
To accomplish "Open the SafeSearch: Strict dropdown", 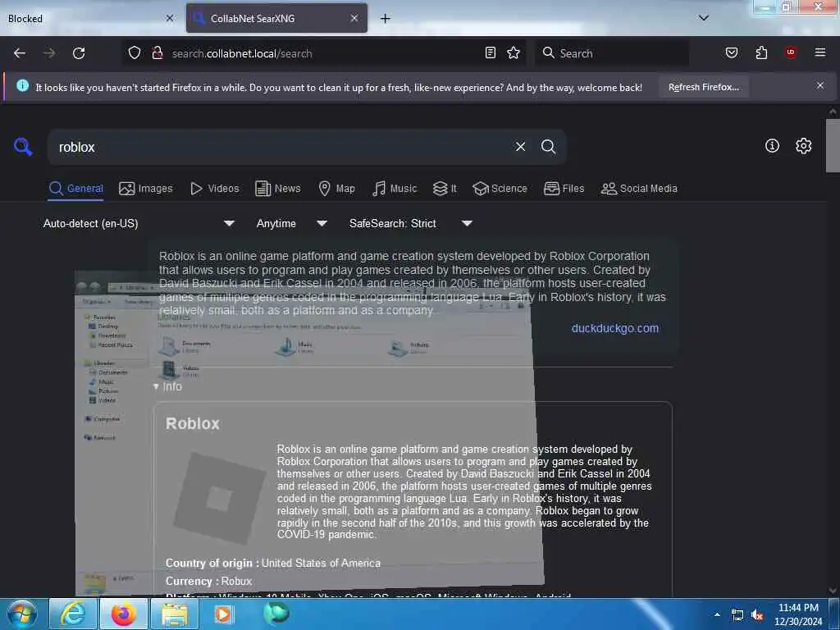I will 410,223.
